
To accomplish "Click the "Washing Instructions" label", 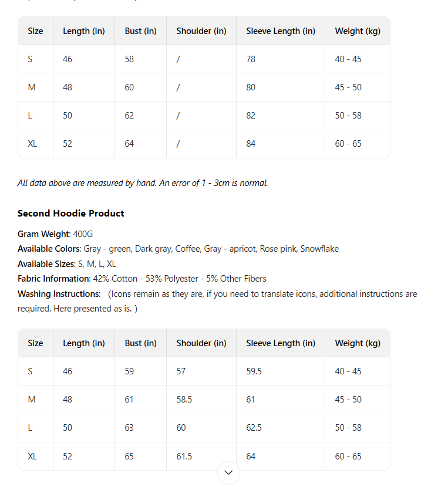I will click(59, 294).
